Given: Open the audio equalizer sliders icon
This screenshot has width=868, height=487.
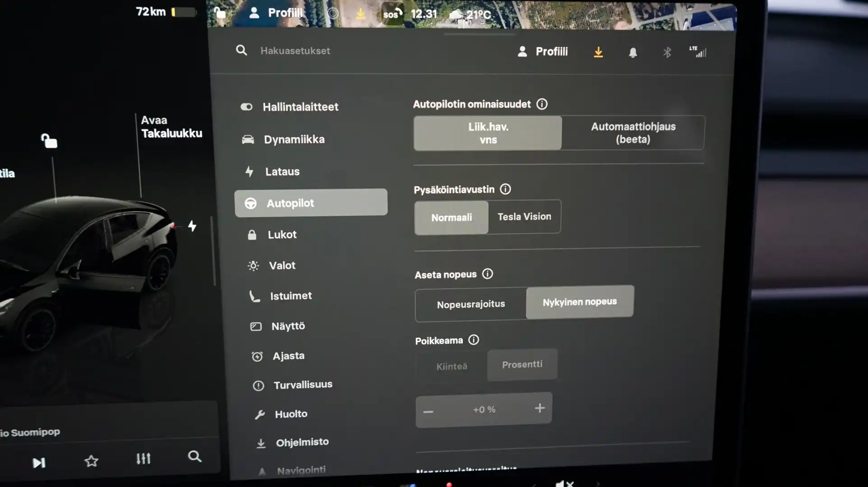Looking at the screenshot, I should point(143,459).
